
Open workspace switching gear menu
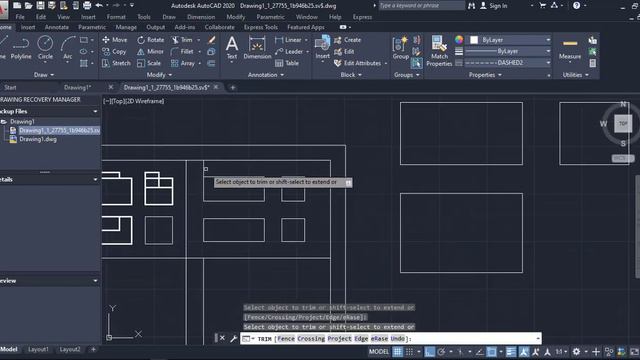576,351
